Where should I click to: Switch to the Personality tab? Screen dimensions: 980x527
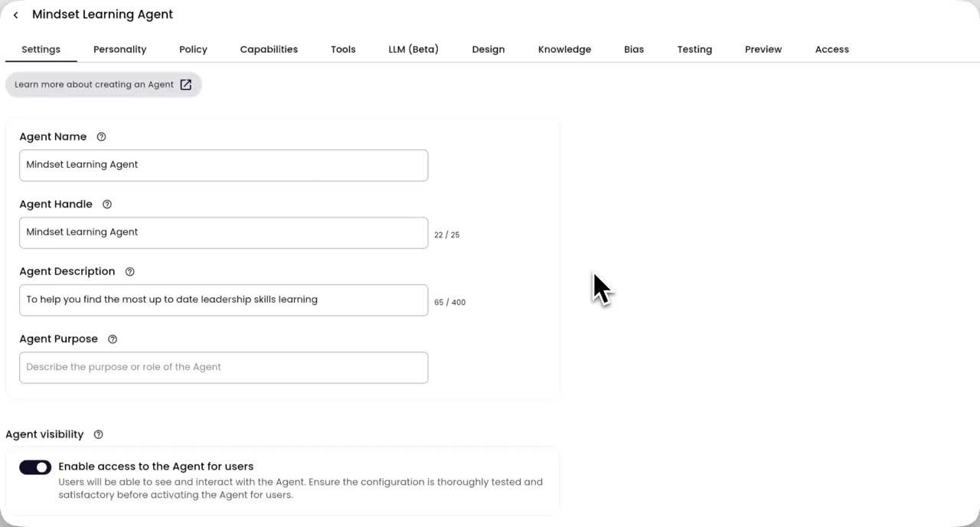click(119, 49)
